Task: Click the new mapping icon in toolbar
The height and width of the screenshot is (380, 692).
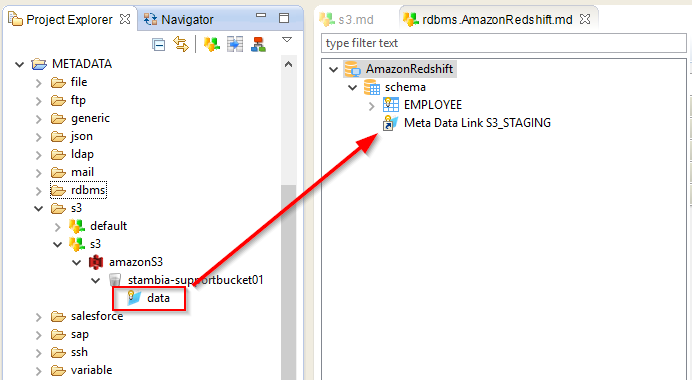Action: 235,44
